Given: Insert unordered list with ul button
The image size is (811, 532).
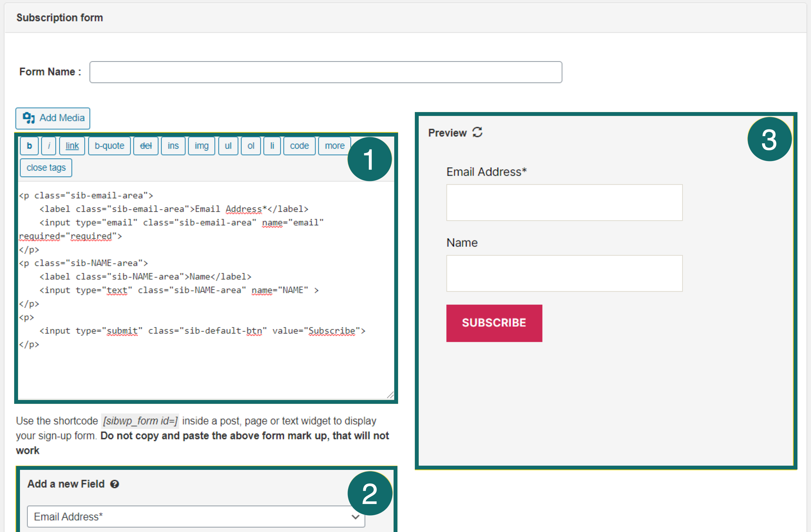Looking at the screenshot, I should tap(228, 146).
